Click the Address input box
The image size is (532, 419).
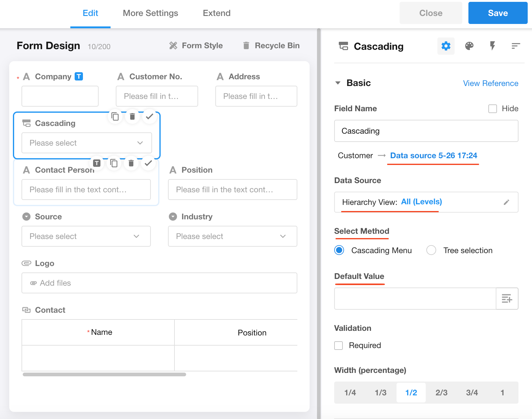pyautogui.click(x=256, y=96)
